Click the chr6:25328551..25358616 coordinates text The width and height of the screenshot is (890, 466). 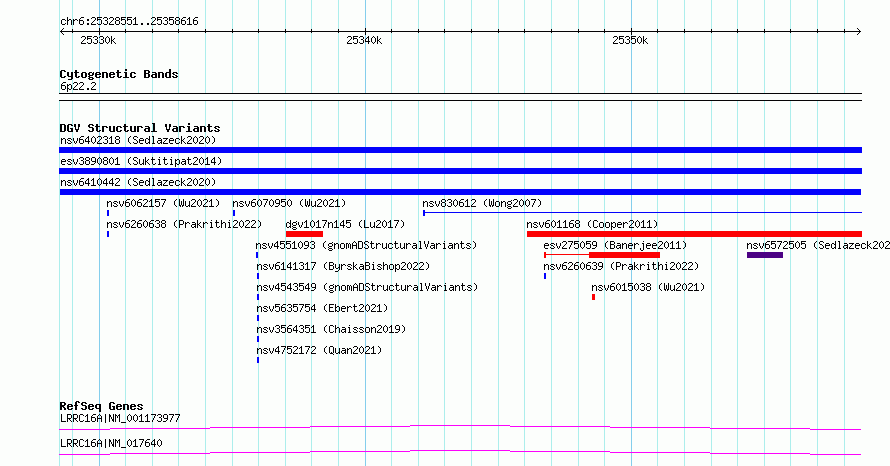point(129,22)
